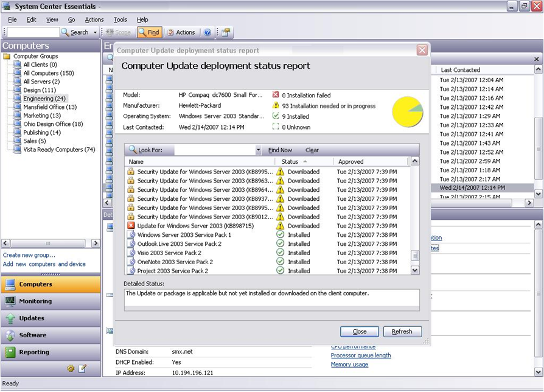Sort updates by the Approved column header

pyautogui.click(x=370, y=162)
